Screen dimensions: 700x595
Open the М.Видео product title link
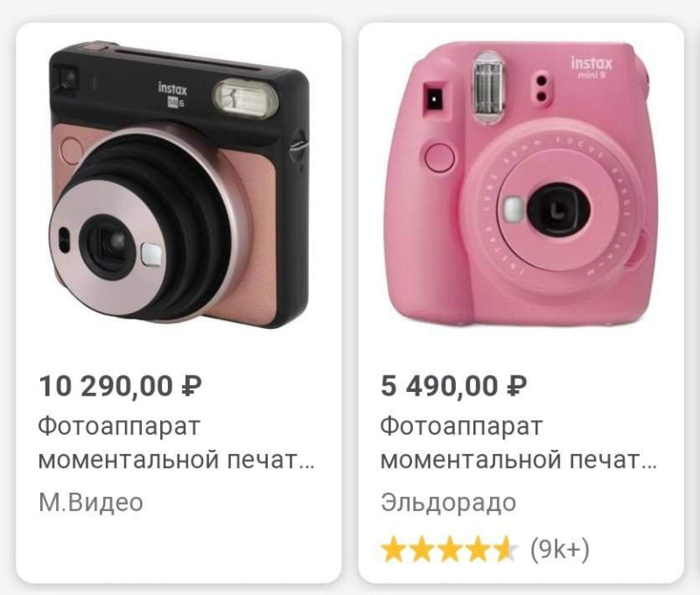pos(177,443)
